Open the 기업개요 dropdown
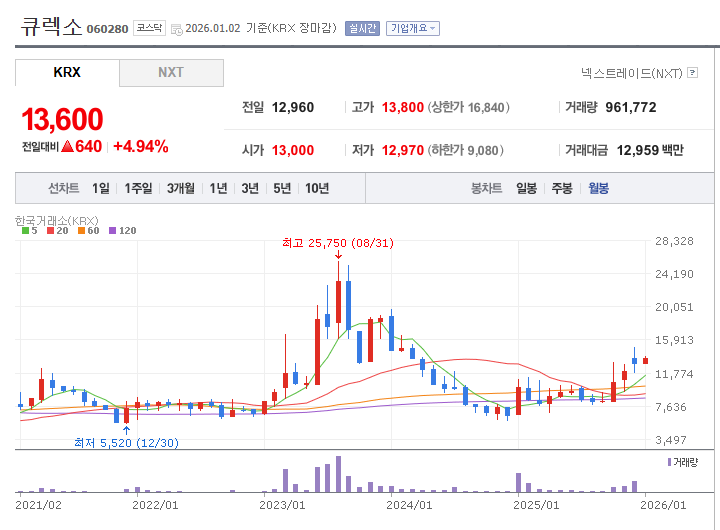This screenshot has height=530, width=720. click(x=412, y=28)
